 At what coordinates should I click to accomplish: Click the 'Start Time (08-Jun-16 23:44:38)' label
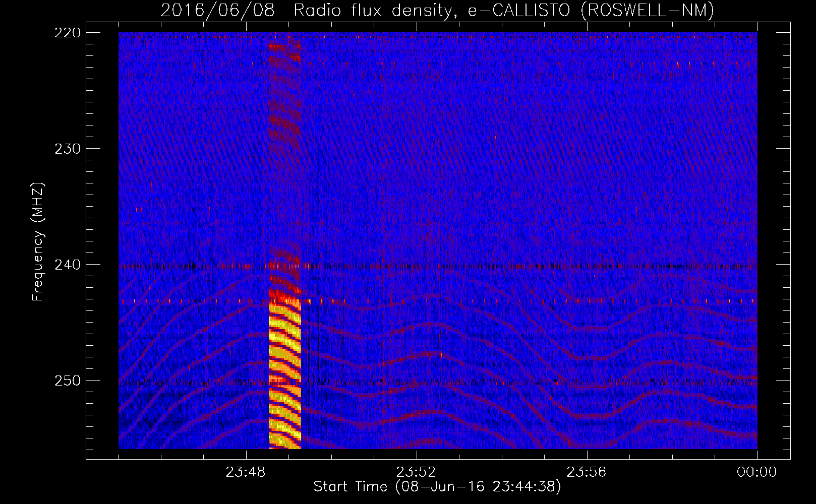click(437, 487)
